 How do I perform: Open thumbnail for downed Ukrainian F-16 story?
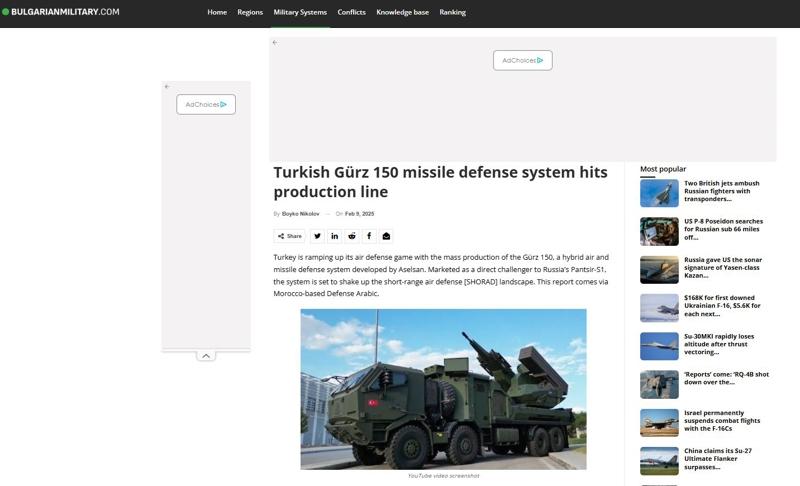[x=659, y=308]
